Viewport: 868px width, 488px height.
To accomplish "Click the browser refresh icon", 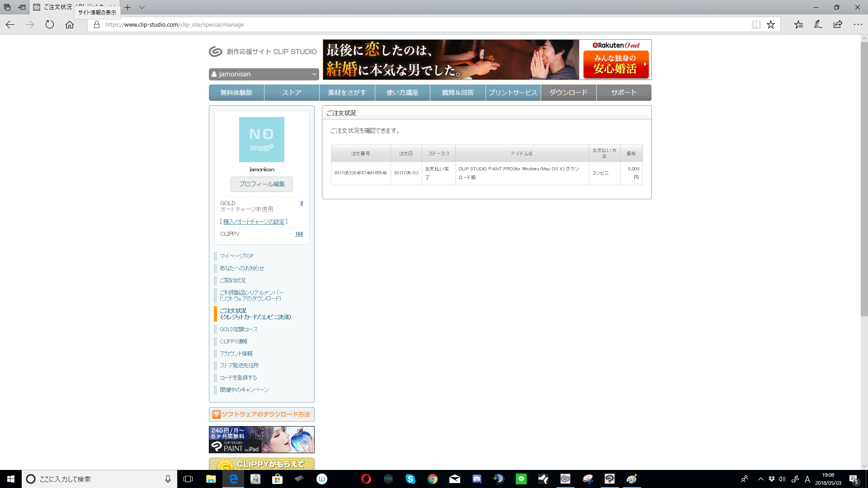I will 50,25.
